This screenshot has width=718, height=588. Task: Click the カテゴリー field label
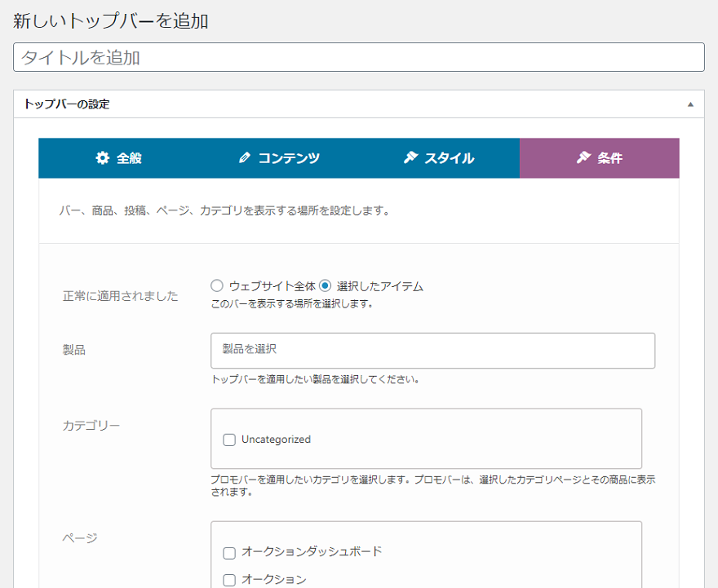(91, 426)
